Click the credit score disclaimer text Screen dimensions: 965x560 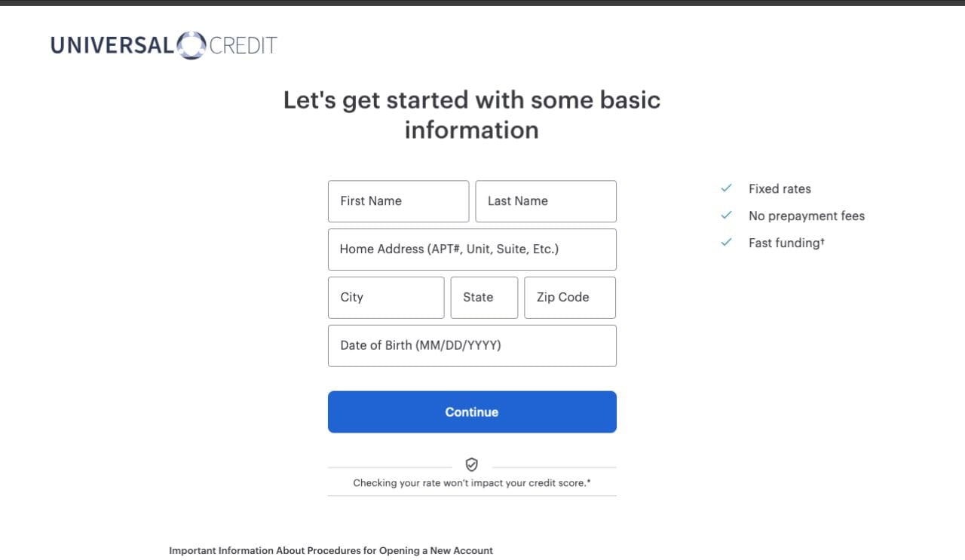[x=472, y=483]
